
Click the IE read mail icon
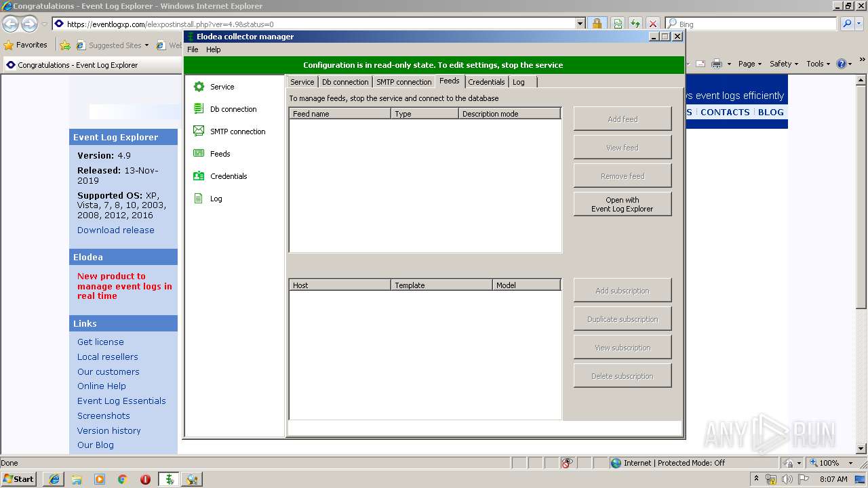click(700, 64)
